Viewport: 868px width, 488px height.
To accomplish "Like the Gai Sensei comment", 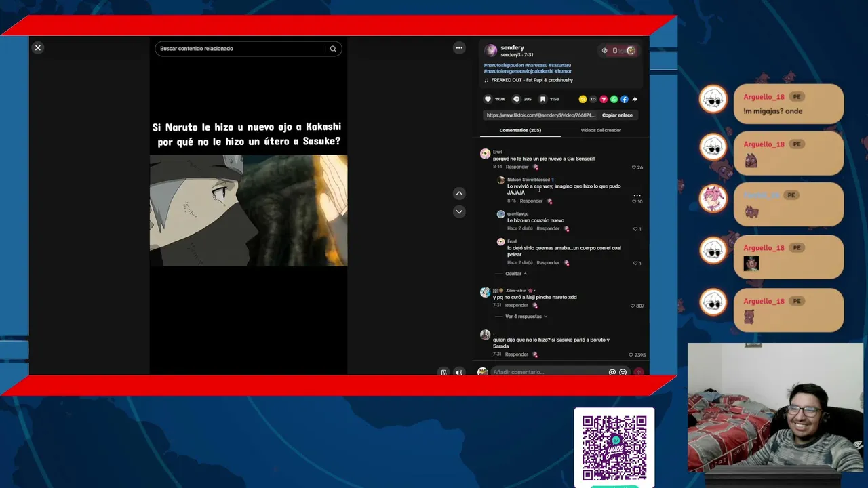I will pyautogui.click(x=634, y=167).
